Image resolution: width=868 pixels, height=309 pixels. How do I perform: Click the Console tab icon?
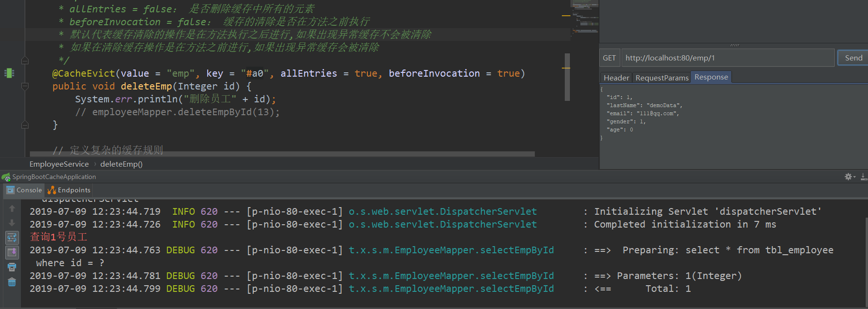click(x=10, y=190)
